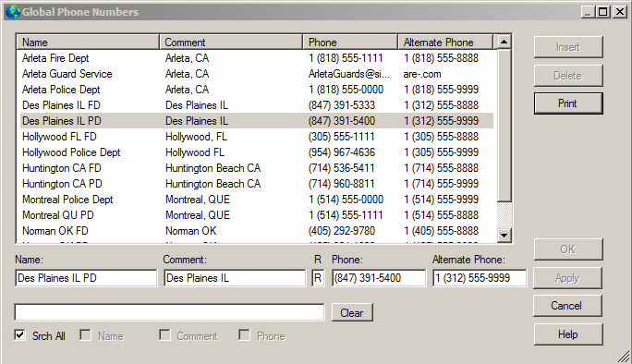This screenshot has width=632, height=364.
Task: Click phone number (714) 960-8811
Action: (341, 184)
